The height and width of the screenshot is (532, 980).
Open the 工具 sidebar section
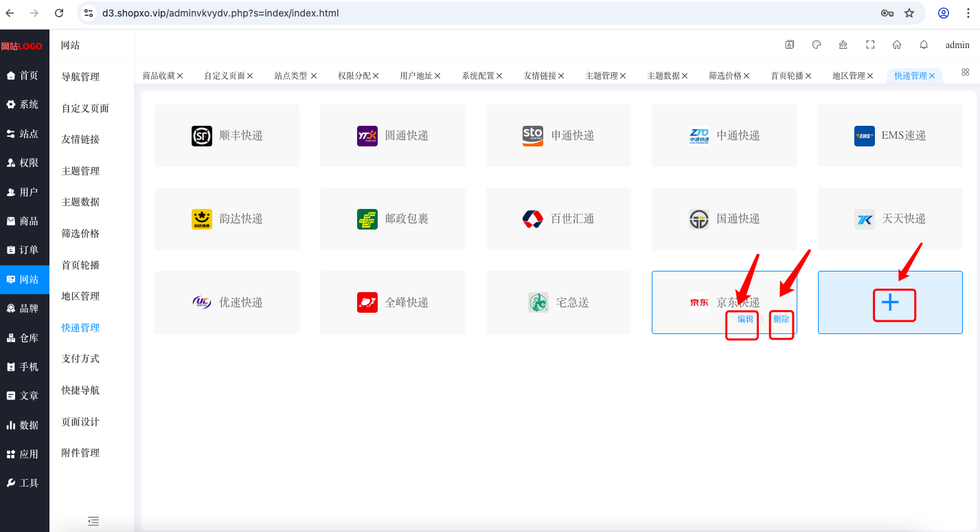tap(25, 483)
